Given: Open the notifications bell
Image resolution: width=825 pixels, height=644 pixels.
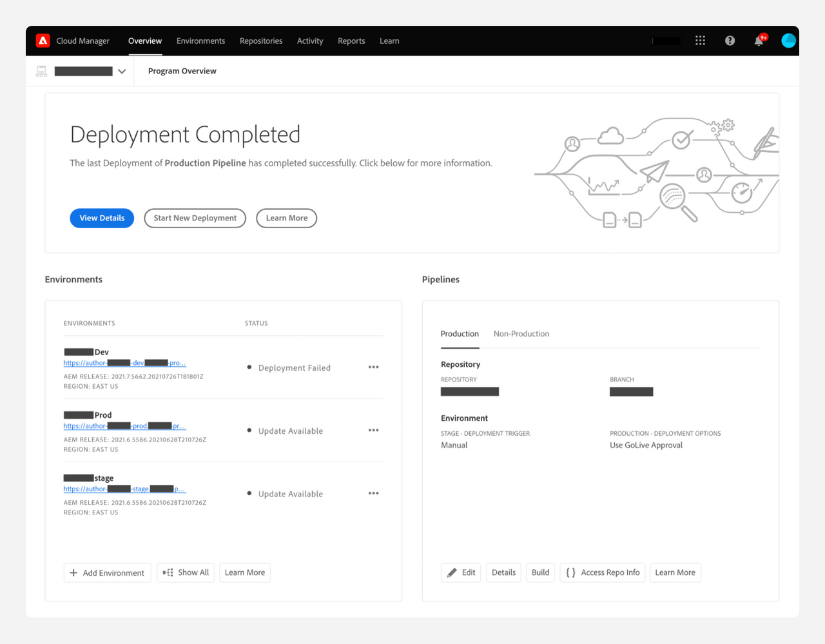Looking at the screenshot, I should (x=759, y=41).
